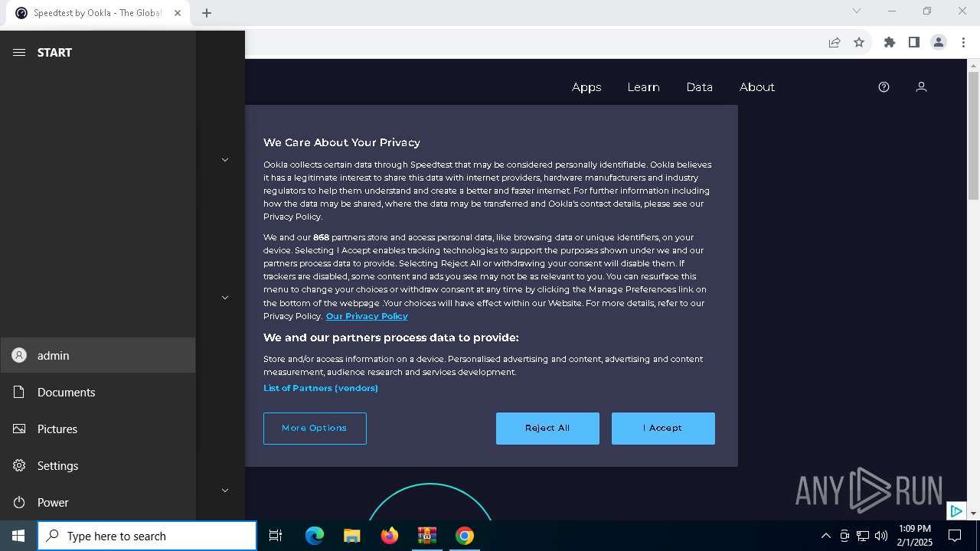Bookmark this page with the star icon
The width and height of the screenshot is (980, 551).
click(x=859, y=42)
